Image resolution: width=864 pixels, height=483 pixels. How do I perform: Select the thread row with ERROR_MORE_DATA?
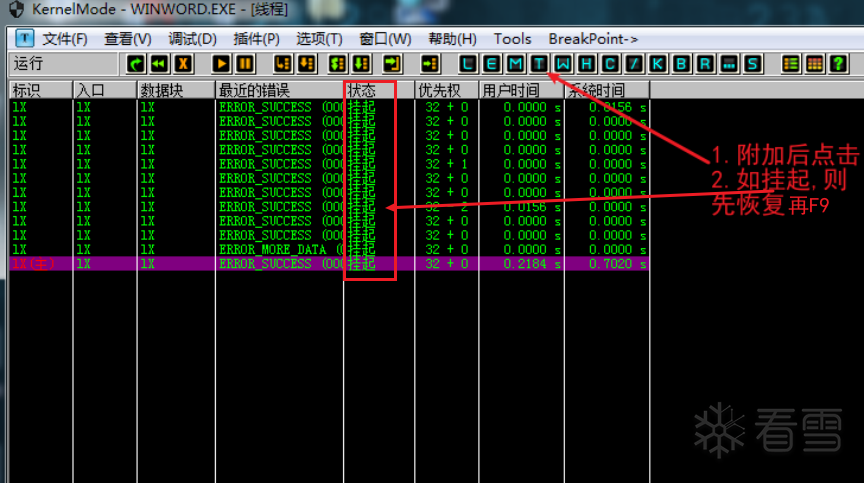coord(329,249)
